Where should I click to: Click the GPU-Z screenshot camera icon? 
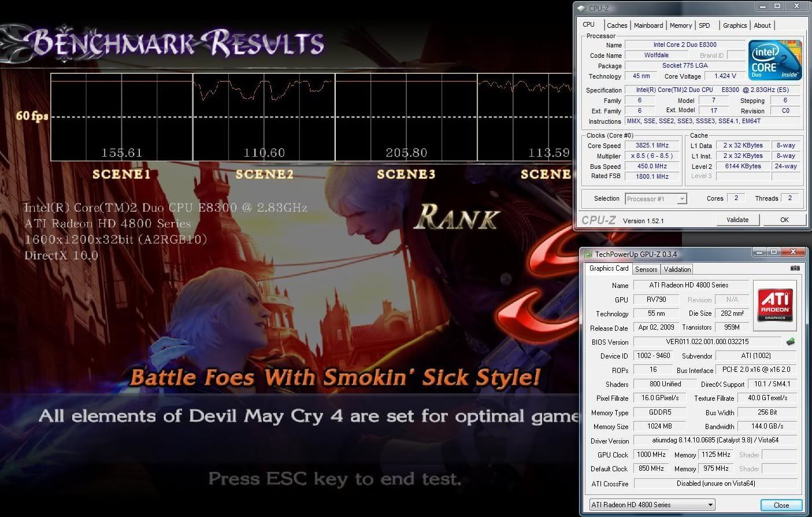tap(795, 268)
